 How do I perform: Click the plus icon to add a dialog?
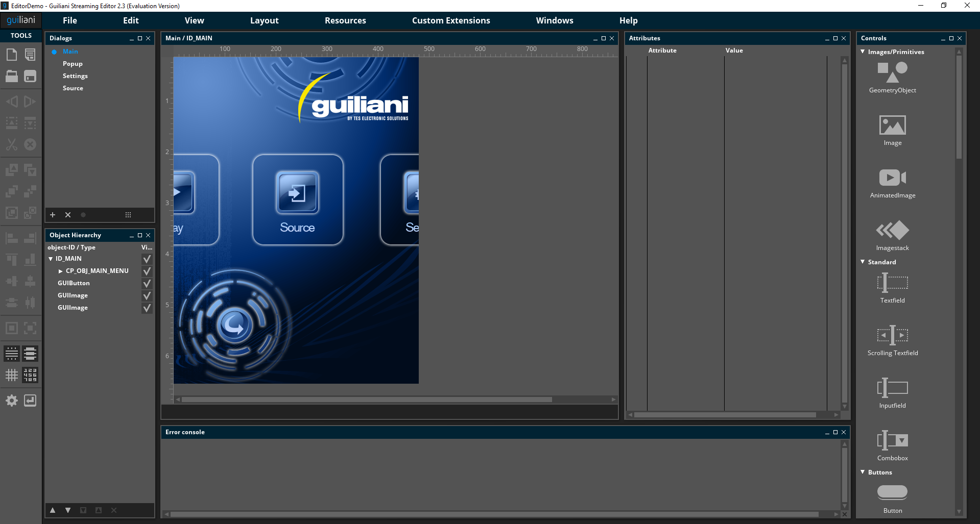[x=53, y=215]
